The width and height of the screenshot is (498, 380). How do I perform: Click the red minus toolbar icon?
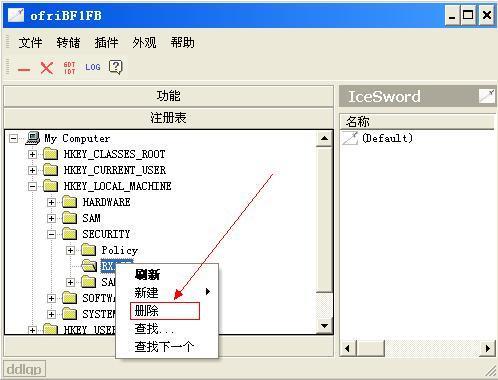(x=24, y=69)
